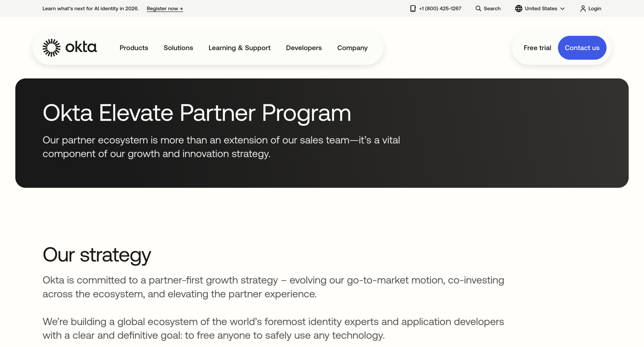Click the magnifying glass search icon
Image resolution: width=644 pixels, height=347 pixels.
coord(478,9)
